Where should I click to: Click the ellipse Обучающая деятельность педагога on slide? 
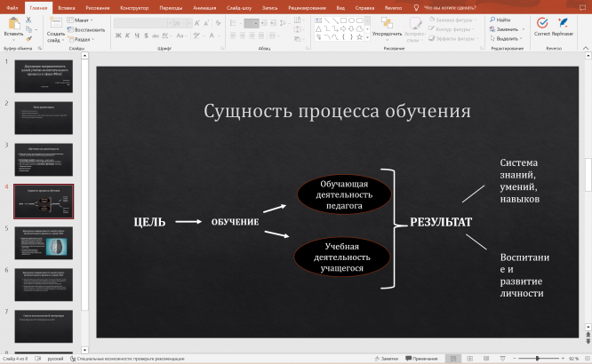tap(344, 194)
